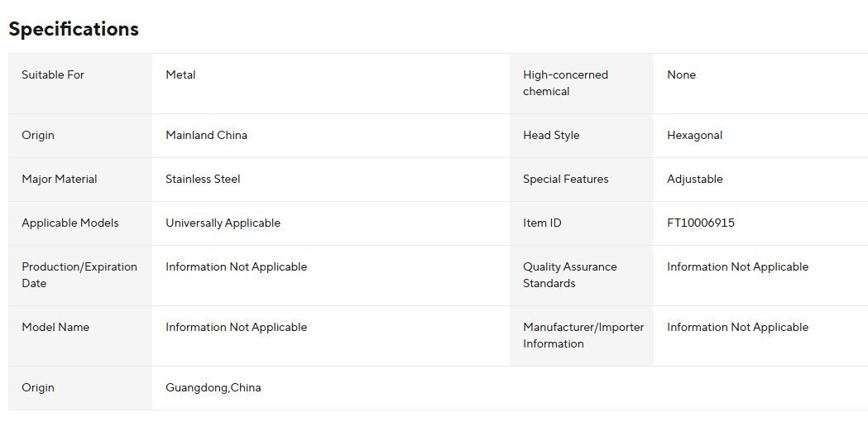Click the Item ID label

[x=542, y=223]
